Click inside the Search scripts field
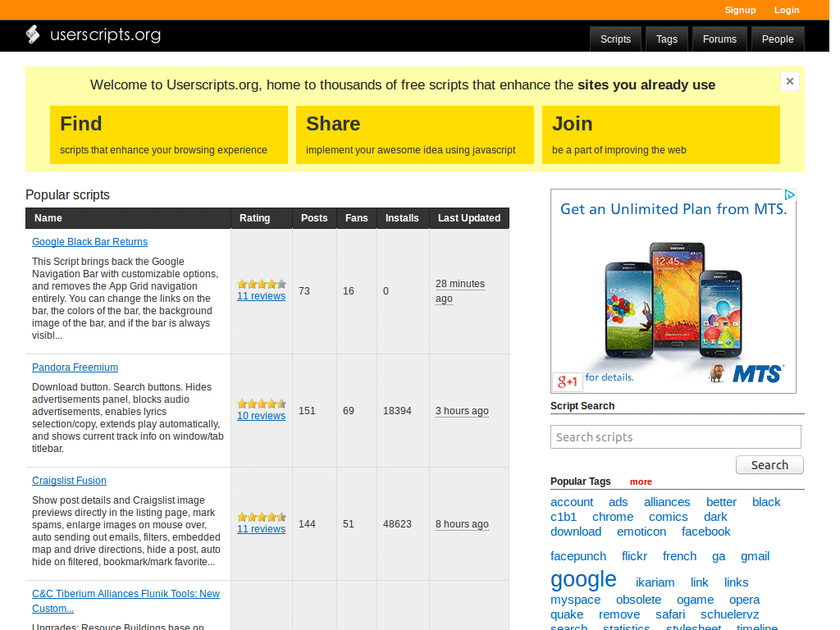Viewport: 840px width, 630px height. pyautogui.click(x=675, y=436)
